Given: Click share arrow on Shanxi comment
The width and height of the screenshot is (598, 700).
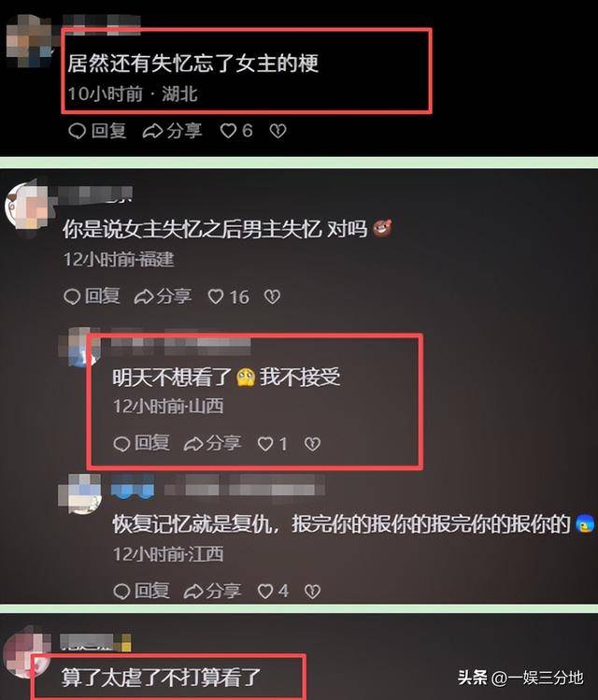Looking at the screenshot, I should (x=193, y=444).
